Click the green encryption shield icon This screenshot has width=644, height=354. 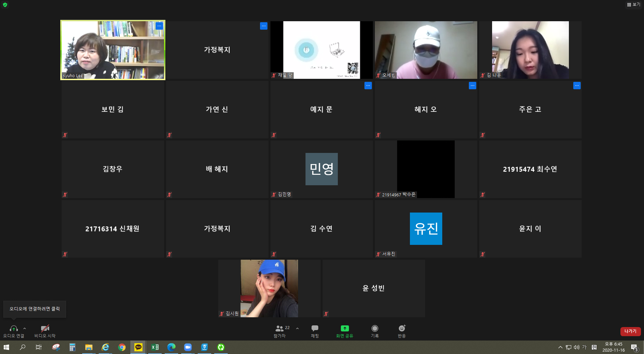[x=5, y=5]
